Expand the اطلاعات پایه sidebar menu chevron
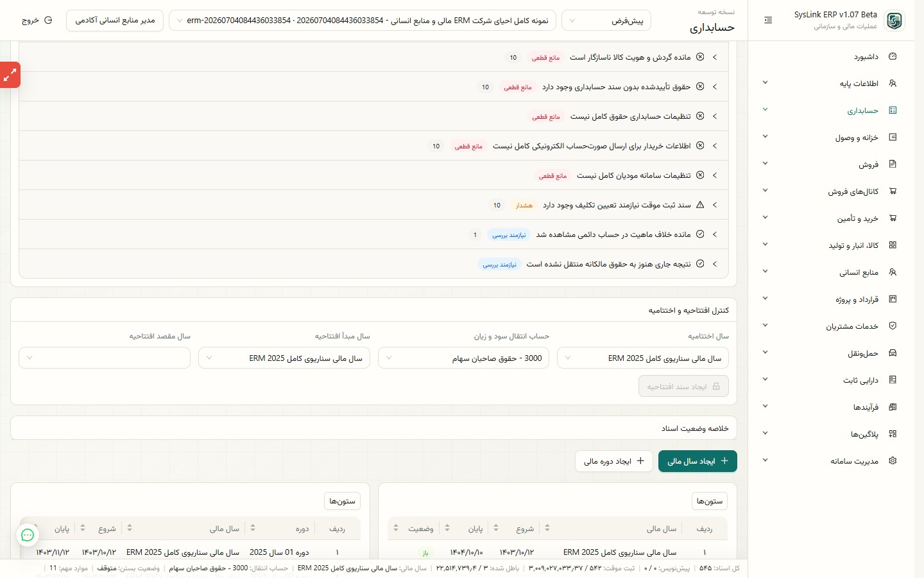The width and height of the screenshot is (924, 578). pyautogui.click(x=765, y=83)
